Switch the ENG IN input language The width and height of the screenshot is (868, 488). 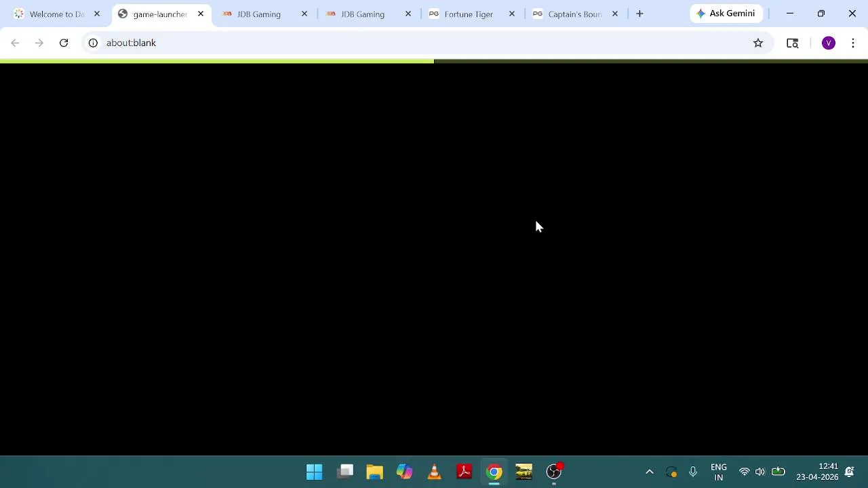(x=719, y=472)
